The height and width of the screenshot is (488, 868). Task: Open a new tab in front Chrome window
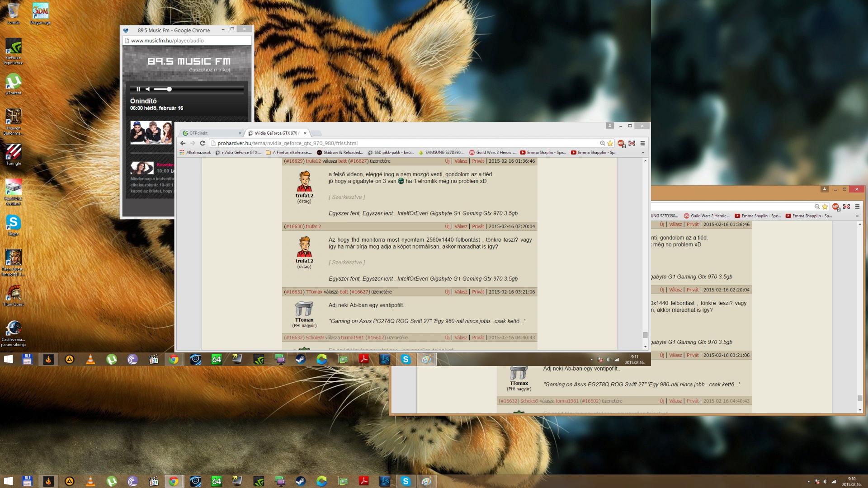(x=316, y=133)
